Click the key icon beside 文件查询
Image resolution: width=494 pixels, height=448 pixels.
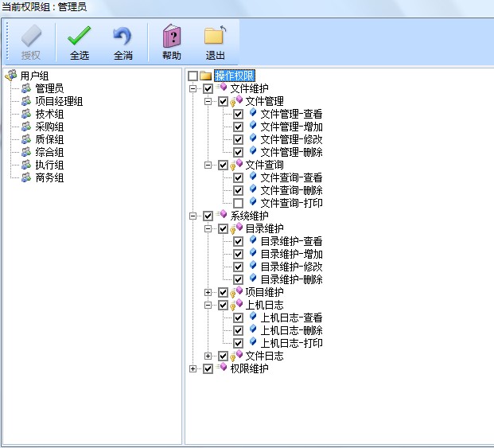point(232,166)
